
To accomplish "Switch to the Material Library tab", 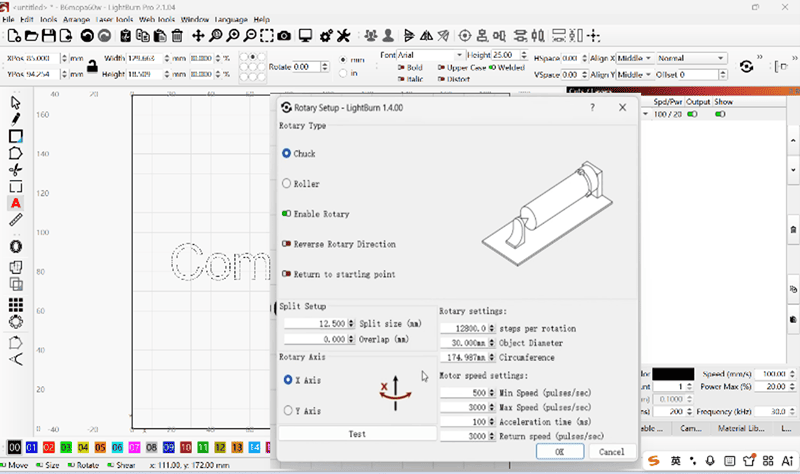I will (741, 429).
